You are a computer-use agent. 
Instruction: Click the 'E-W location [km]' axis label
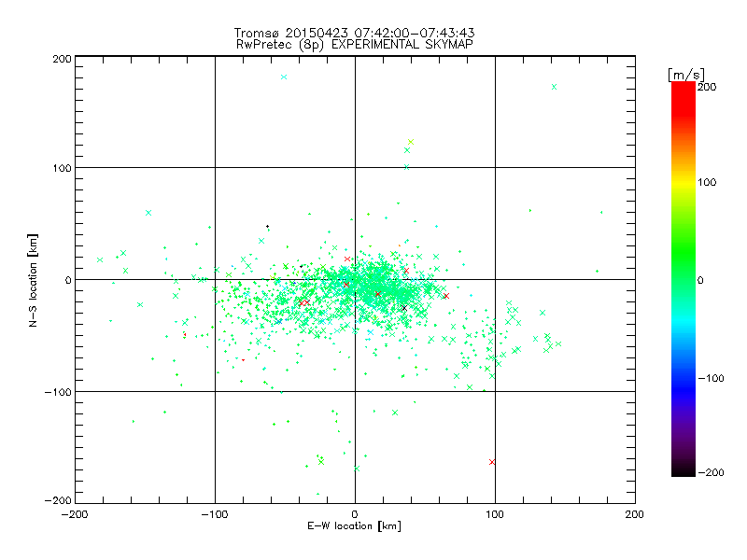[354, 526]
